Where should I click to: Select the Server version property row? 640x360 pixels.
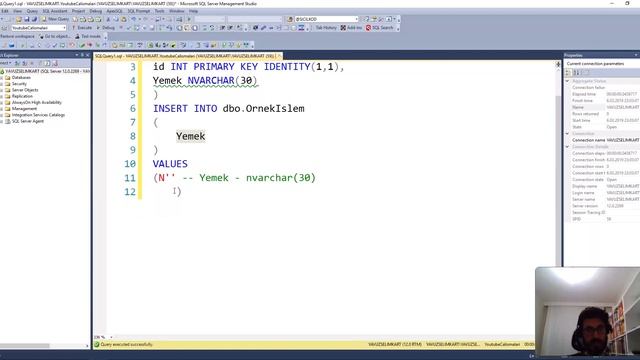point(605,206)
